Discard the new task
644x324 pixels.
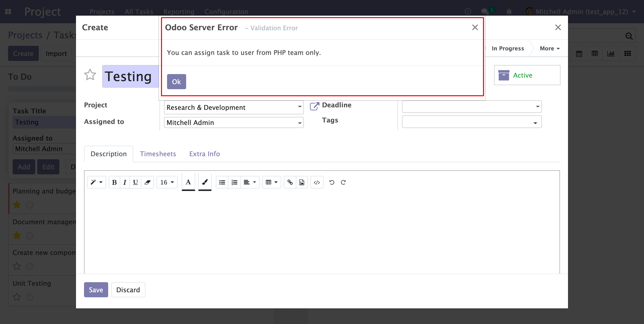coord(128,290)
